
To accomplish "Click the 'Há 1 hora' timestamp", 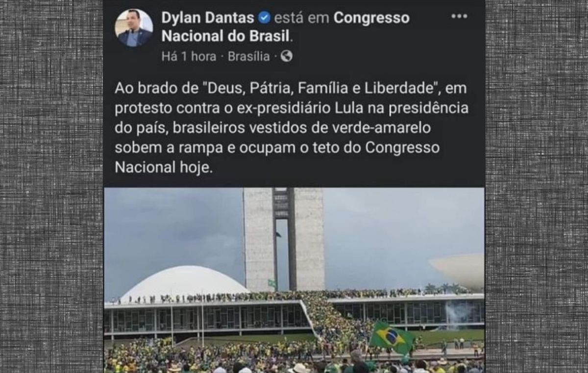I will point(189,56).
